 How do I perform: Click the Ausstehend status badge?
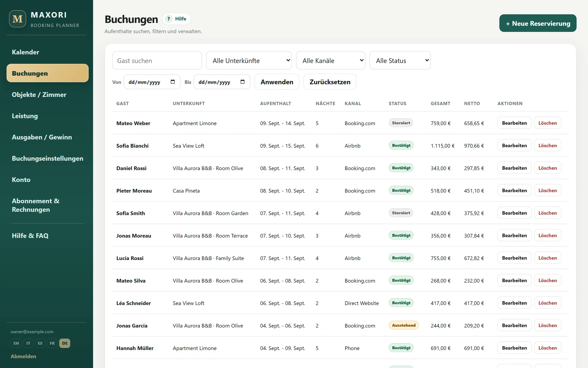point(404,325)
